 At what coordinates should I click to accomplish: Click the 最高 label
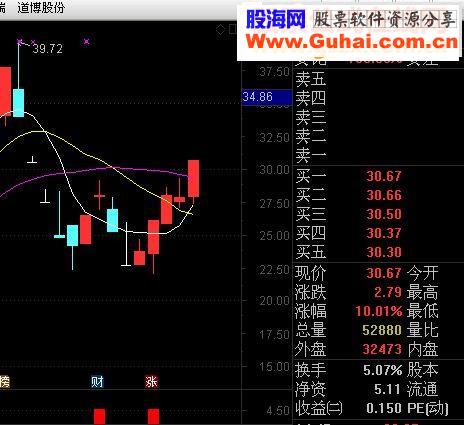tap(422, 292)
